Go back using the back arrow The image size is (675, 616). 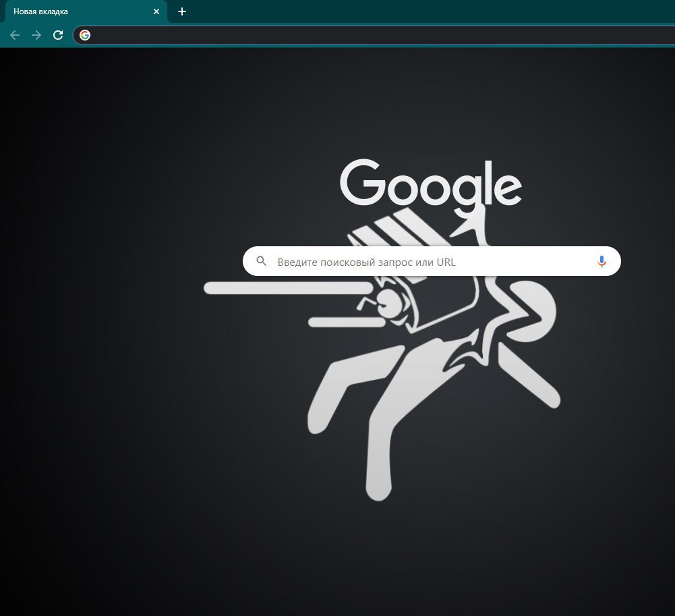15,35
